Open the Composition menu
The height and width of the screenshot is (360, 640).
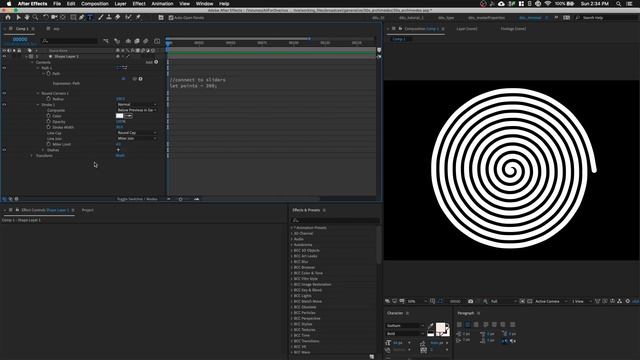pyautogui.click(x=94, y=4)
